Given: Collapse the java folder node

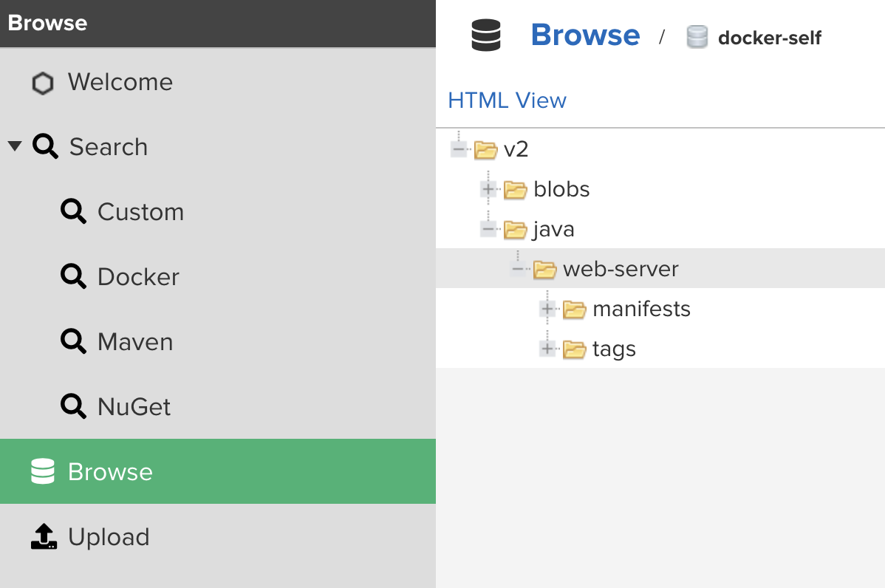Looking at the screenshot, I should [x=489, y=229].
